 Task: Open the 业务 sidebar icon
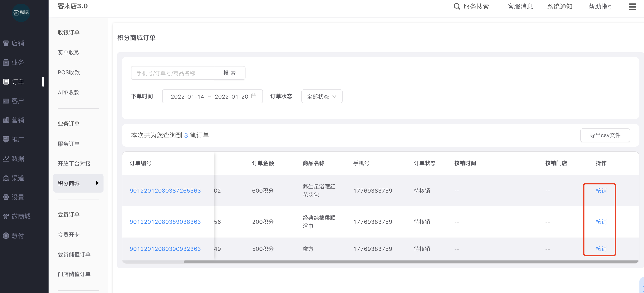[x=6, y=62]
